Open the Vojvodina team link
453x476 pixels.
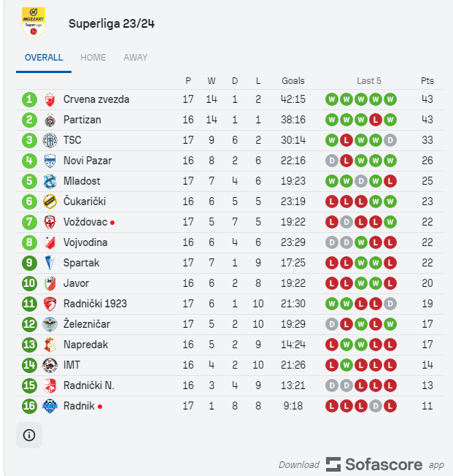[85, 242]
